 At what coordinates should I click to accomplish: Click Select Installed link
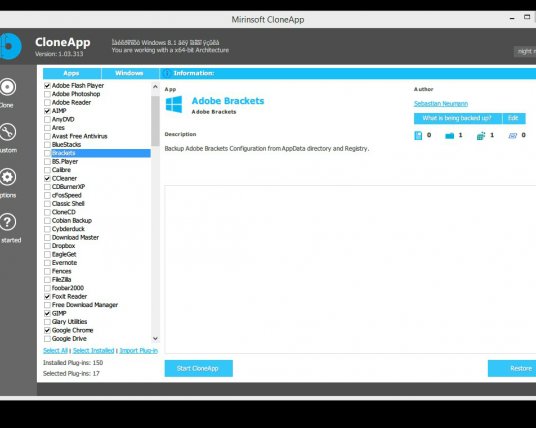pyautogui.click(x=93, y=351)
